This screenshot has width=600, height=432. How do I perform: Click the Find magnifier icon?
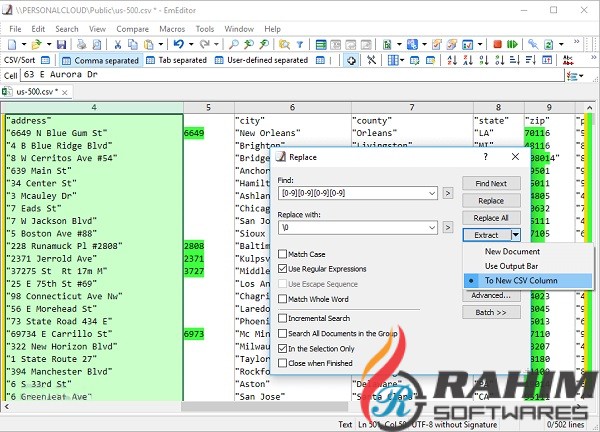(233, 44)
